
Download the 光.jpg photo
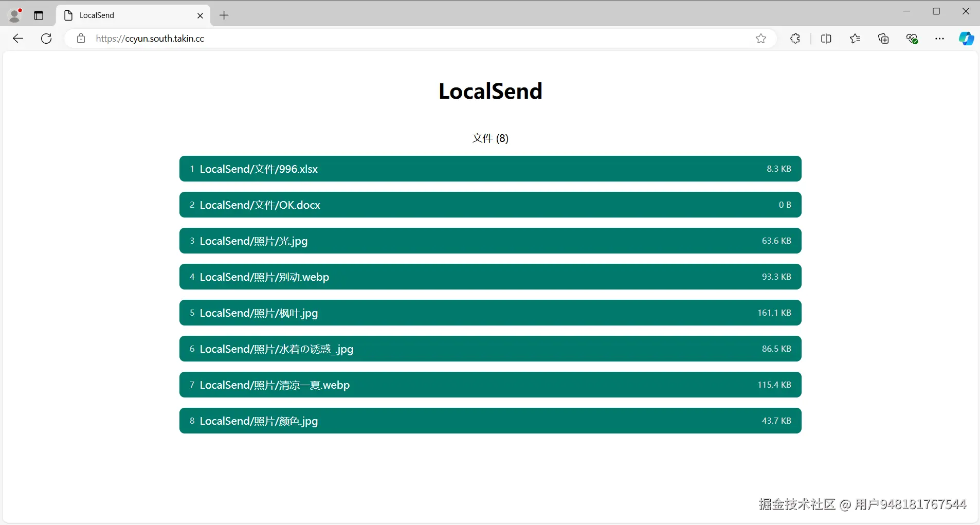pos(491,241)
